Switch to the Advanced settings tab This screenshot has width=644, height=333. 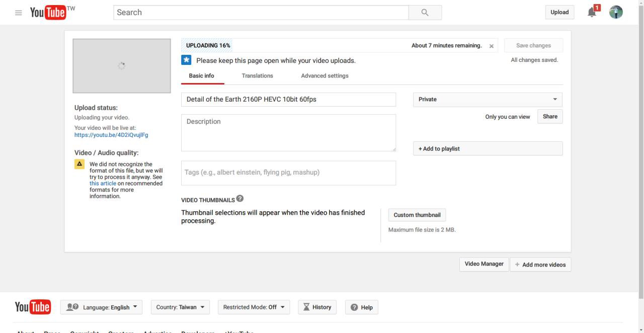[325, 76]
